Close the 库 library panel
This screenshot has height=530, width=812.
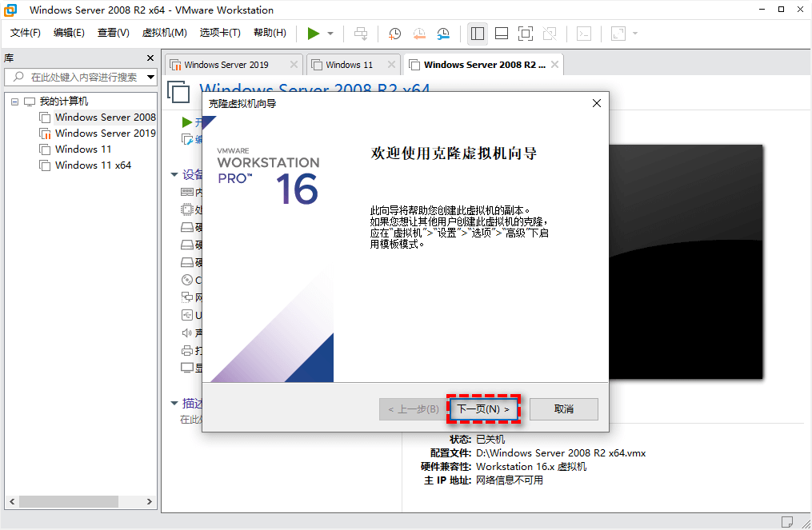tap(150, 58)
